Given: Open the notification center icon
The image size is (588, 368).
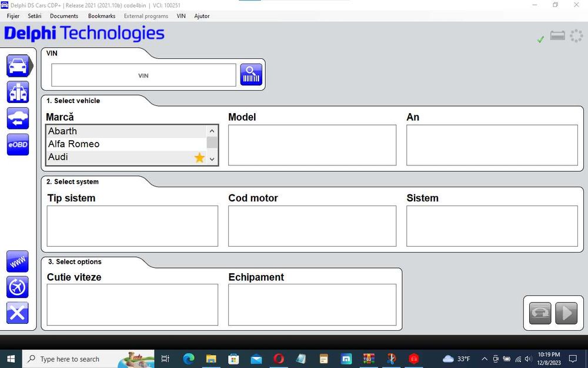Looking at the screenshot, I should pyautogui.click(x=573, y=359).
